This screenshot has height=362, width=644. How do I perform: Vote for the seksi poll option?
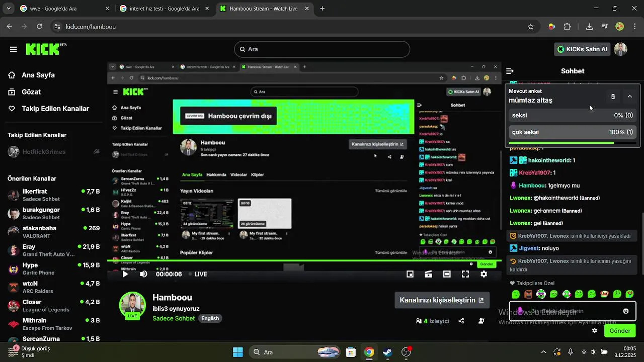573,115
